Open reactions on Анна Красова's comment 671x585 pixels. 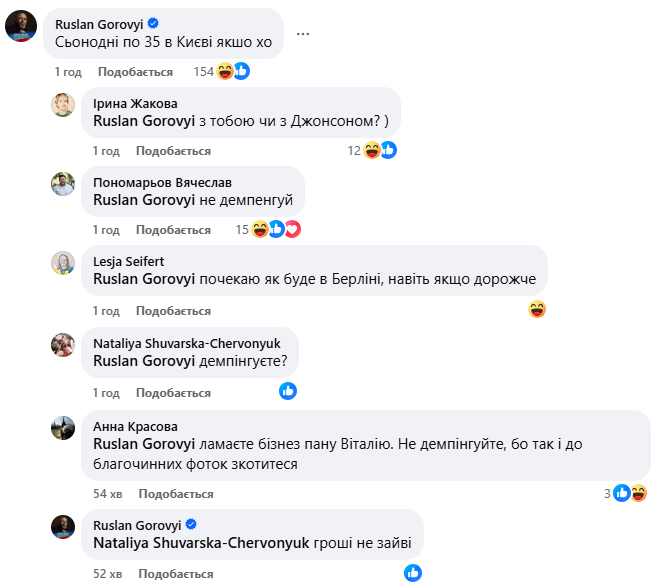(630, 493)
